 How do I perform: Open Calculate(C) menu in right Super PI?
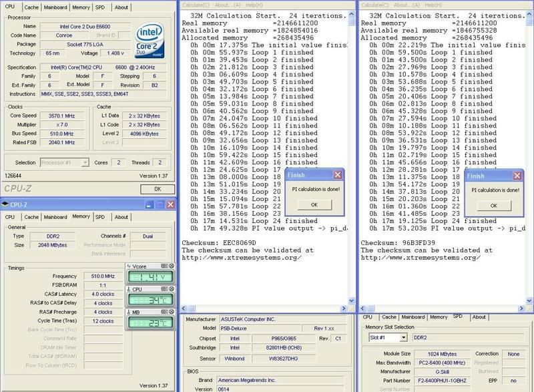pyautogui.click(x=375, y=5)
